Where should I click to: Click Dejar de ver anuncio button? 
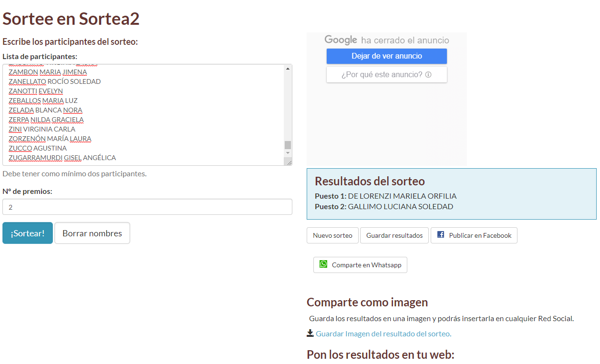coord(387,56)
